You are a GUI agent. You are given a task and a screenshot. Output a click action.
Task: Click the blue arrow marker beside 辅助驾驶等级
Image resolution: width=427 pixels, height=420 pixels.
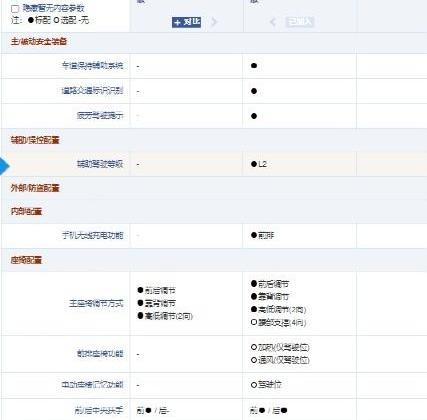4,166
